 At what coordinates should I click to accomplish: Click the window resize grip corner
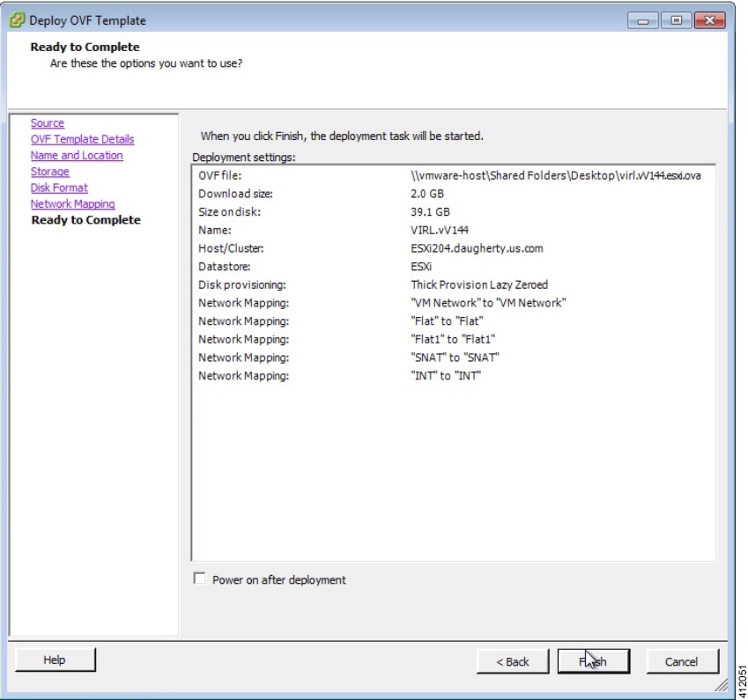pos(722,685)
